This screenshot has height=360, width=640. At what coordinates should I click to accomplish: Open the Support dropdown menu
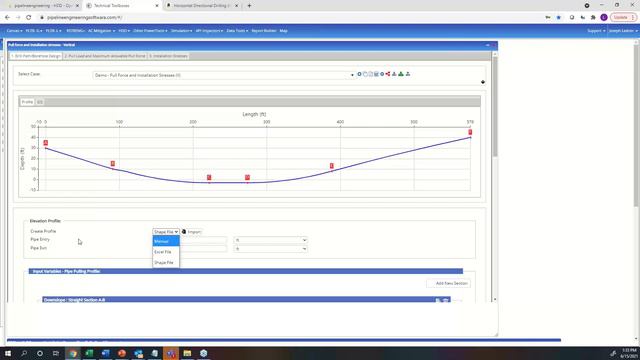coord(596,31)
